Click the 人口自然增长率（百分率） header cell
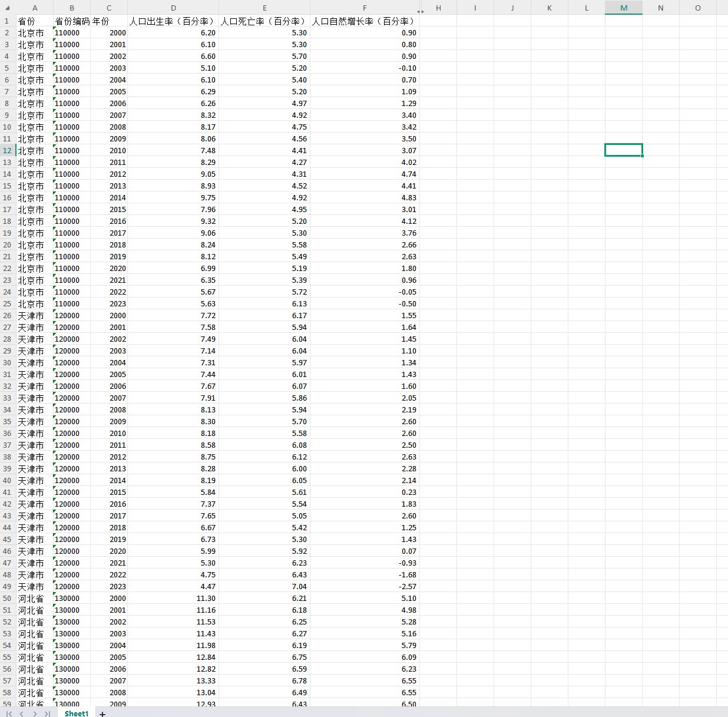The image size is (728, 717). pos(365,21)
